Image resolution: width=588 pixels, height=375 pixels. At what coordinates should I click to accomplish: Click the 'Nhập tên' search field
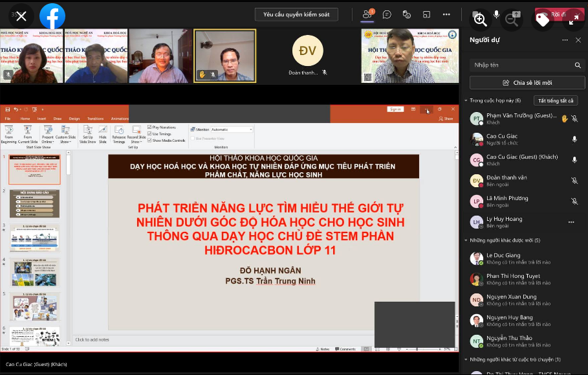[x=521, y=65]
